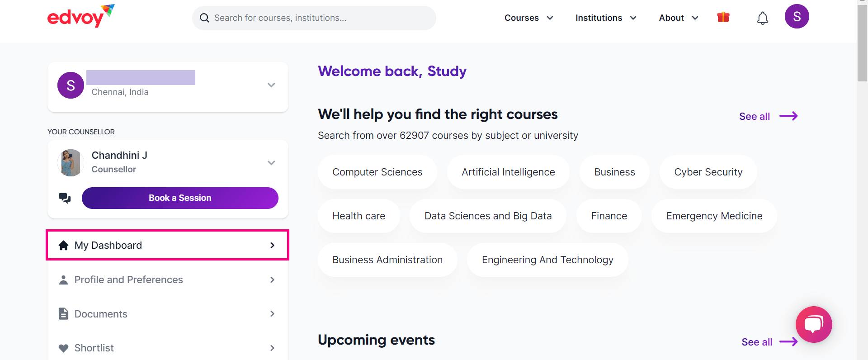Image resolution: width=868 pixels, height=360 pixels.
Task: Open the gift box rewards icon
Action: pyautogui.click(x=723, y=17)
